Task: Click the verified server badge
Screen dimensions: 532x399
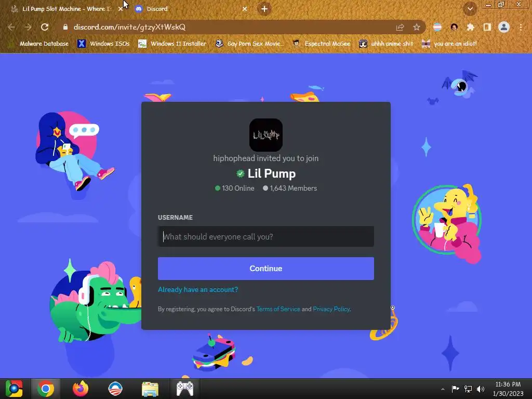Action: coord(240,174)
